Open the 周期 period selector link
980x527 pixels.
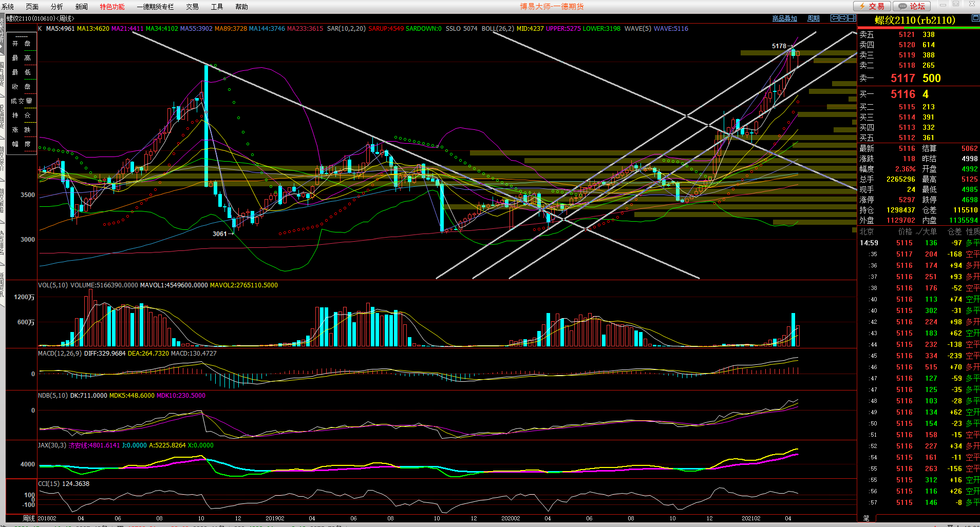tap(813, 18)
